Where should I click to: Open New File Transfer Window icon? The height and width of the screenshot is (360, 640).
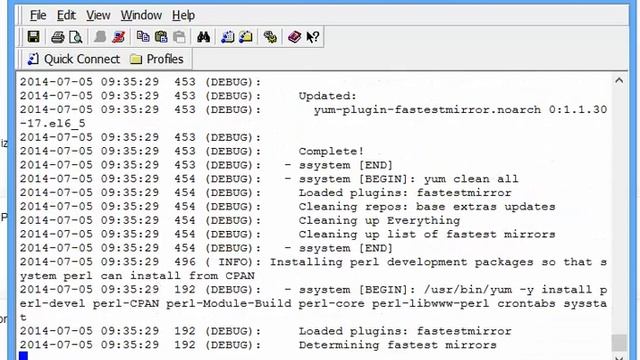[x=246, y=37]
